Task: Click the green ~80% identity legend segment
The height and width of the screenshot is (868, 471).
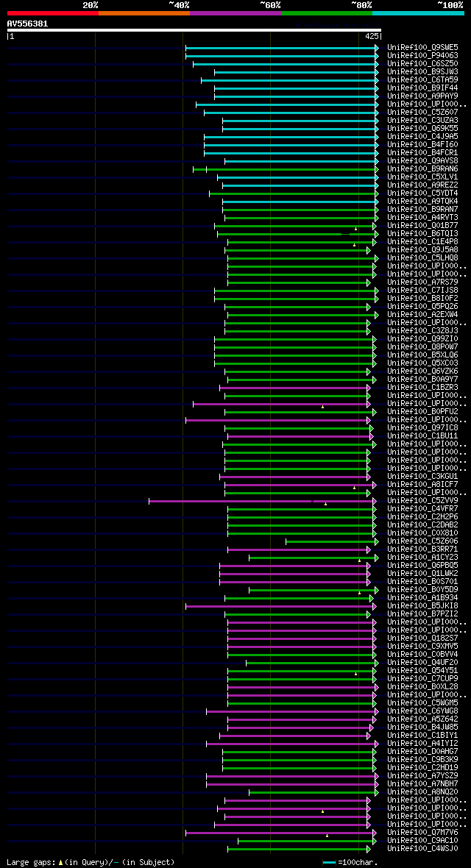Action: pos(327,13)
